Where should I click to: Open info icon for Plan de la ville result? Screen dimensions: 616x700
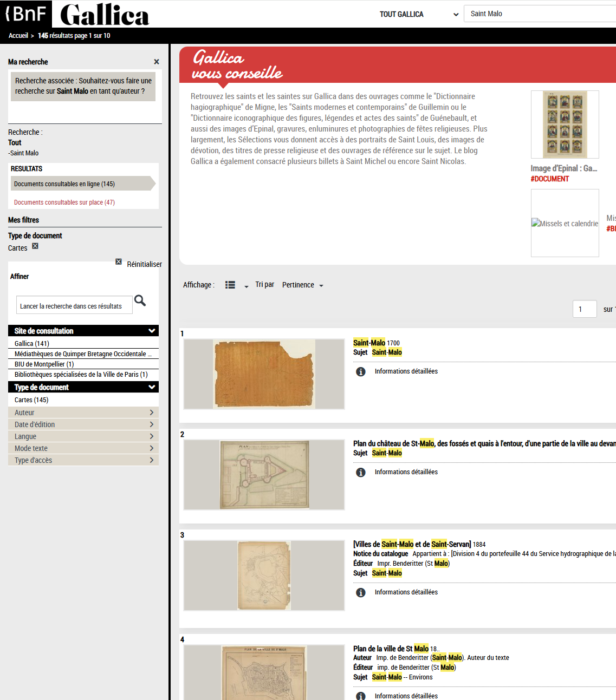pyautogui.click(x=361, y=696)
